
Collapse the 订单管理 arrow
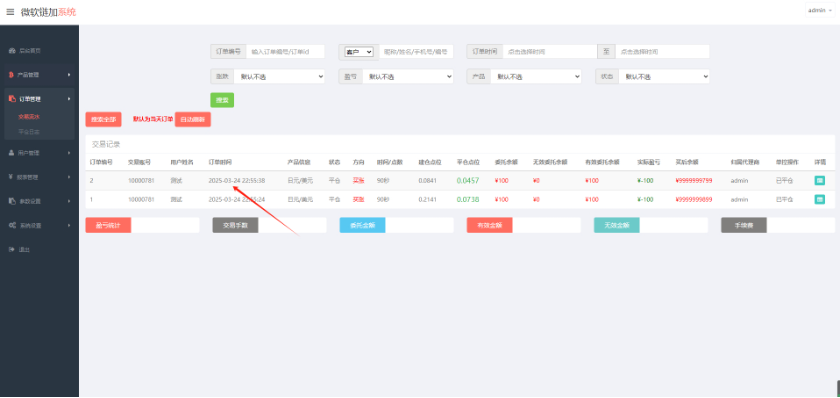69,99
